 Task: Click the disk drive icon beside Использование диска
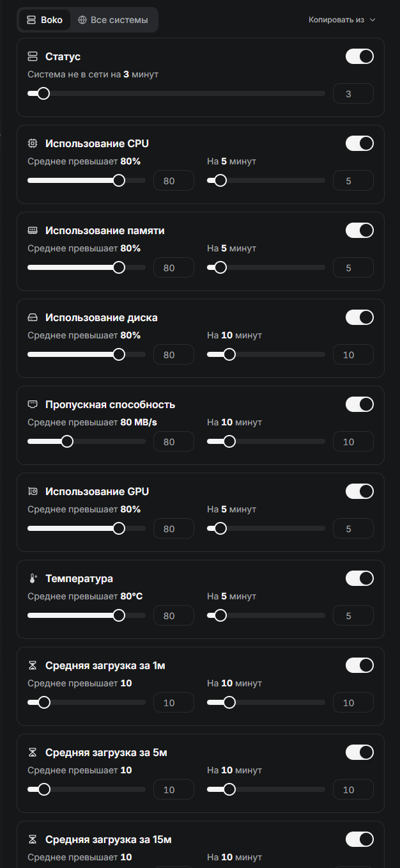coord(33,317)
